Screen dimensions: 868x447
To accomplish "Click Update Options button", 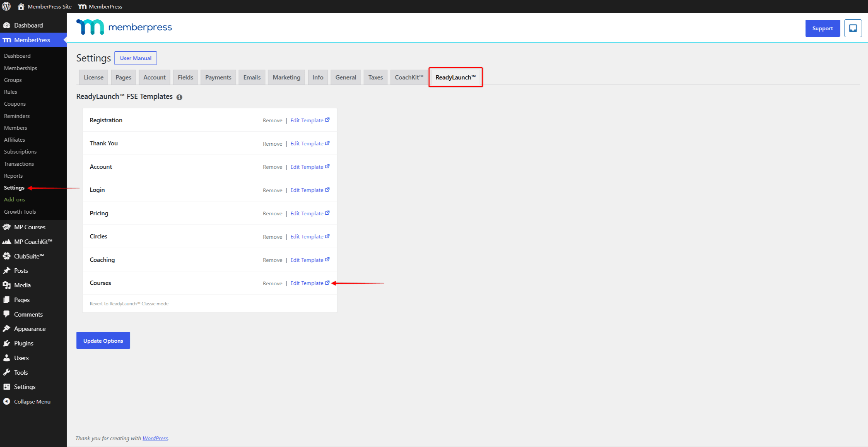I will (103, 340).
